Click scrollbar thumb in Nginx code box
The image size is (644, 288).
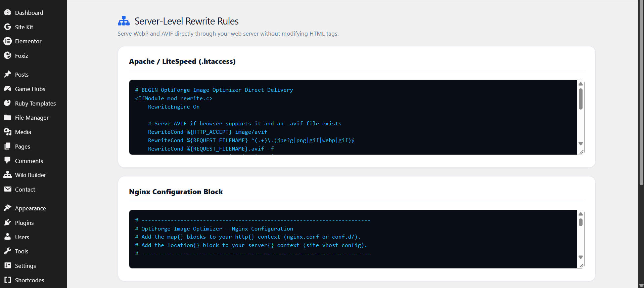point(581,222)
